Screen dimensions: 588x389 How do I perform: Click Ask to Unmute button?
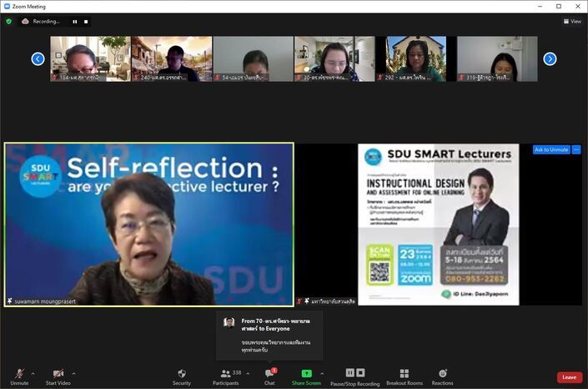[x=551, y=149]
